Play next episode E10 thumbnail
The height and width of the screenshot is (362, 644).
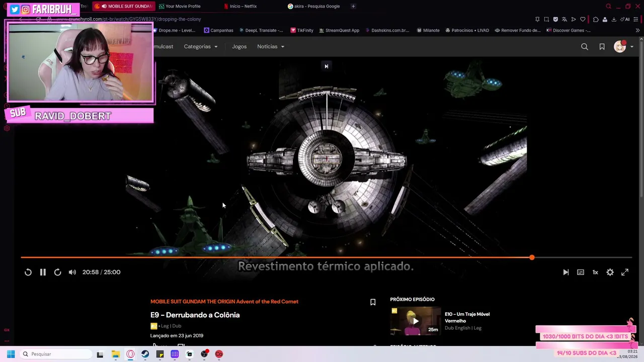tap(416, 321)
